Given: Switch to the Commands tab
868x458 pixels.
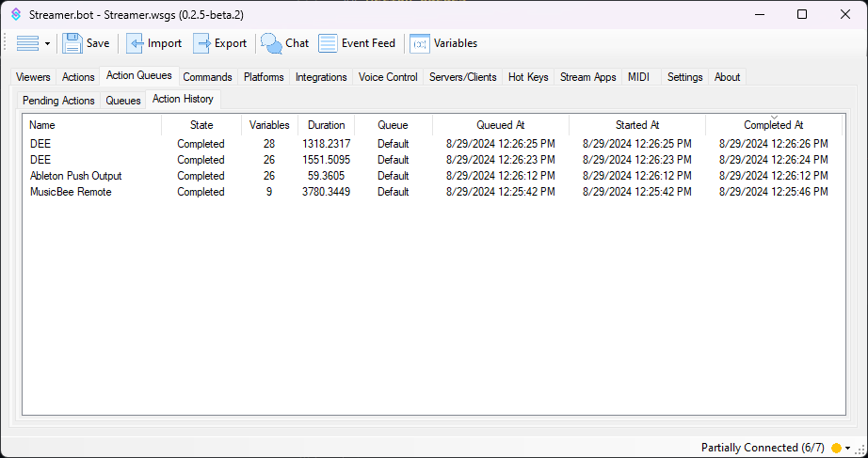Looking at the screenshot, I should point(207,77).
